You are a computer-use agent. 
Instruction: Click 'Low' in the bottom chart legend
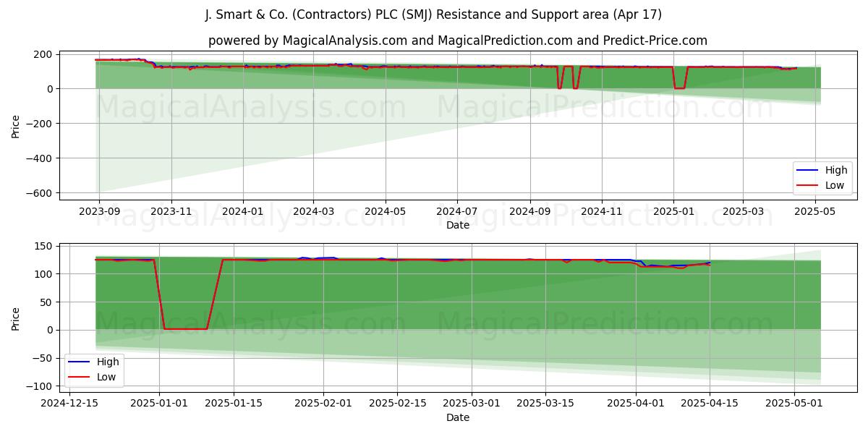pyautogui.click(x=106, y=377)
